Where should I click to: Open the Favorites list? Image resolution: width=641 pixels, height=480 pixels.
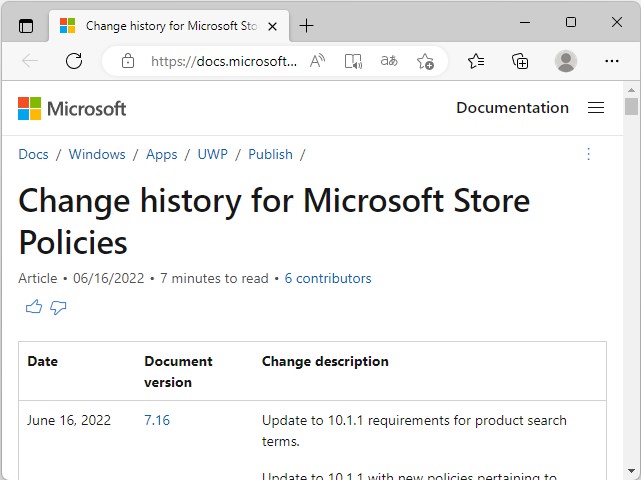pos(476,61)
